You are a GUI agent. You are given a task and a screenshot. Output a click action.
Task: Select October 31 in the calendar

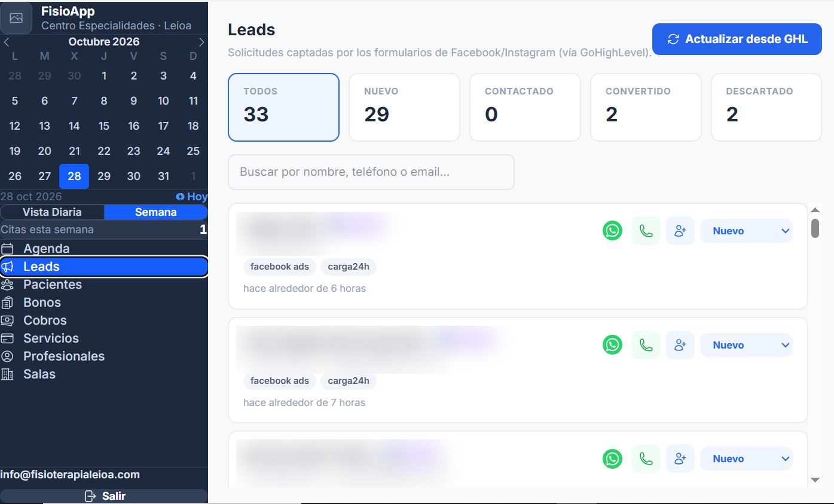coord(163,176)
